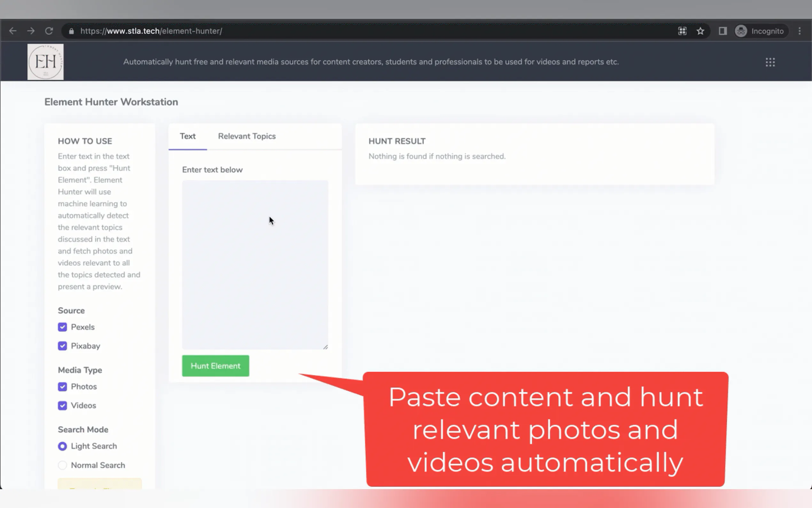
Task: Click the EH logo
Action: click(x=45, y=62)
